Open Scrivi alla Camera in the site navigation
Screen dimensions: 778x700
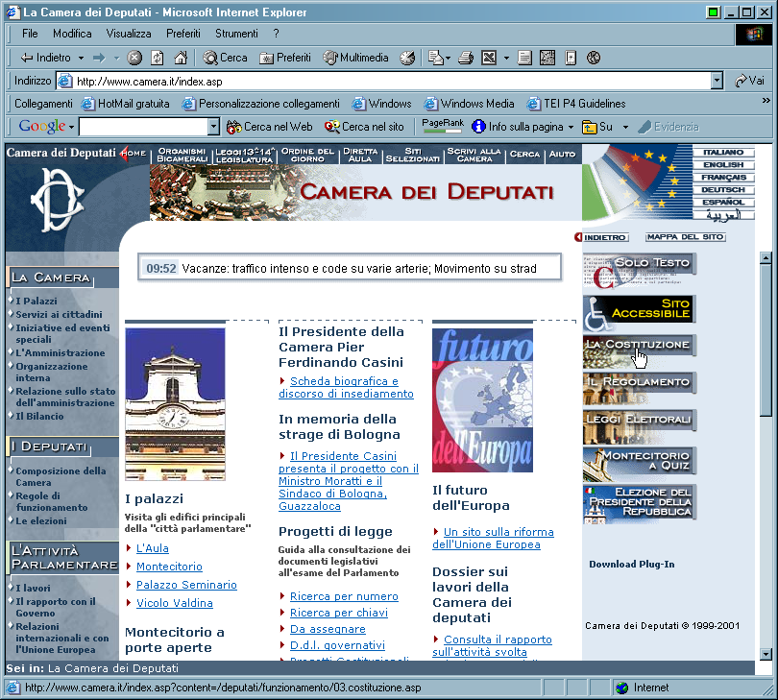[474, 155]
